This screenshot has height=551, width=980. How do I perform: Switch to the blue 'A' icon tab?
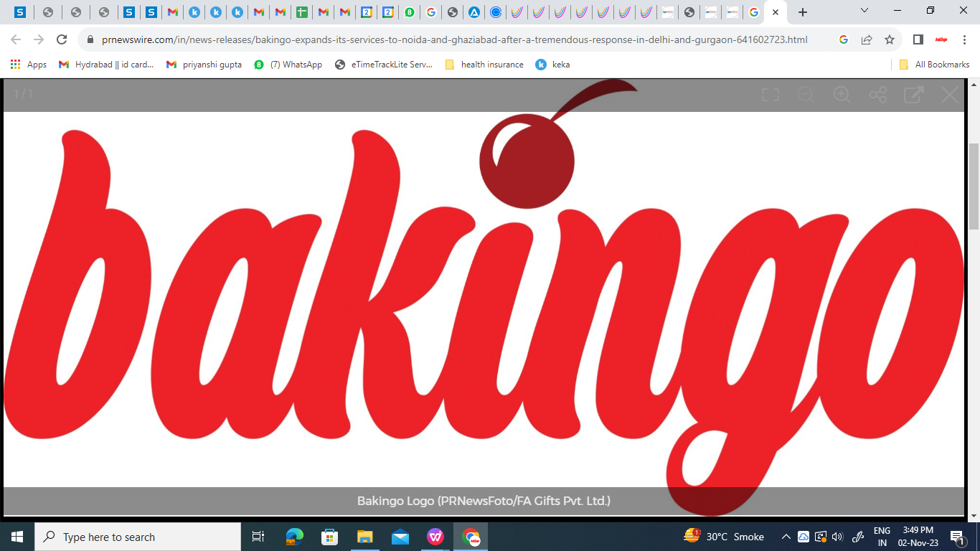click(474, 12)
